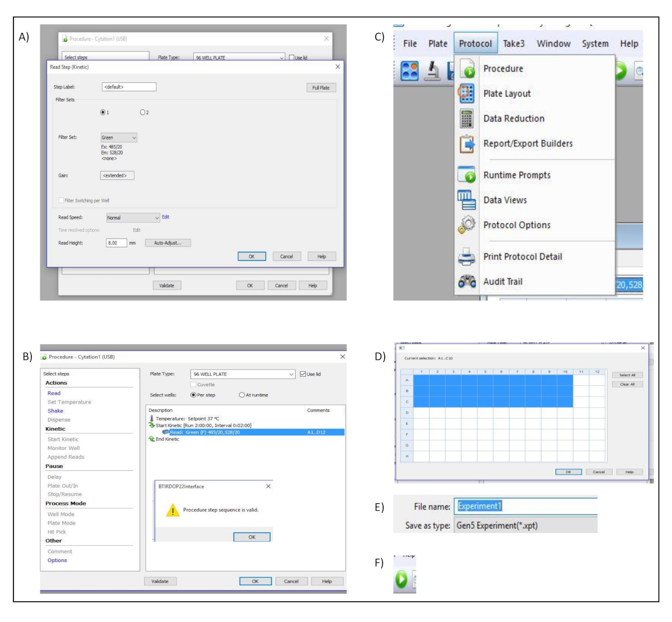Click Validate in panel B Procedure window
The image size is (672, 622).
coord(160,581)
